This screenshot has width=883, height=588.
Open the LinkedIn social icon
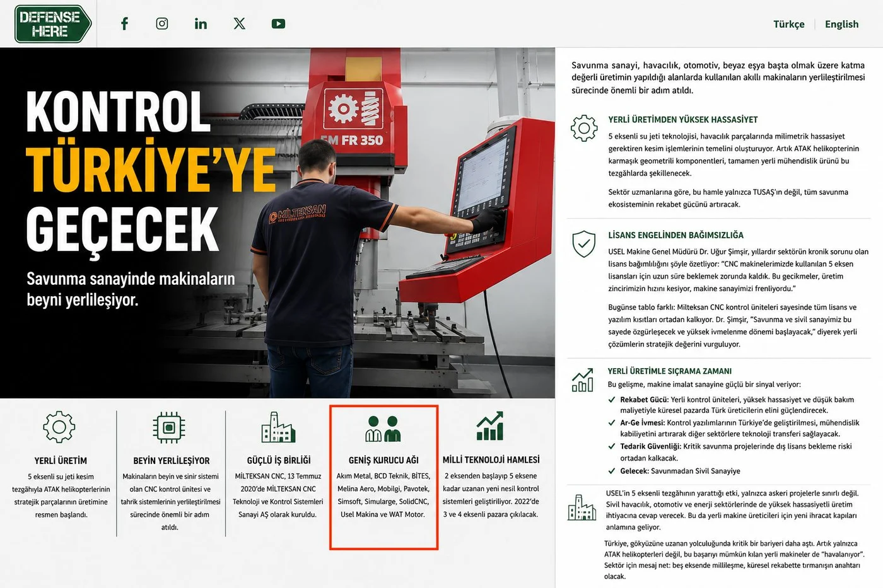point(201,24)
